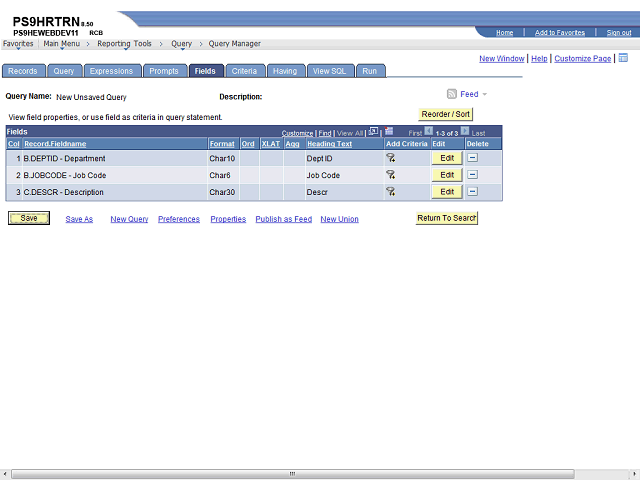Click the scrollbar left arrow

point(4,473)
